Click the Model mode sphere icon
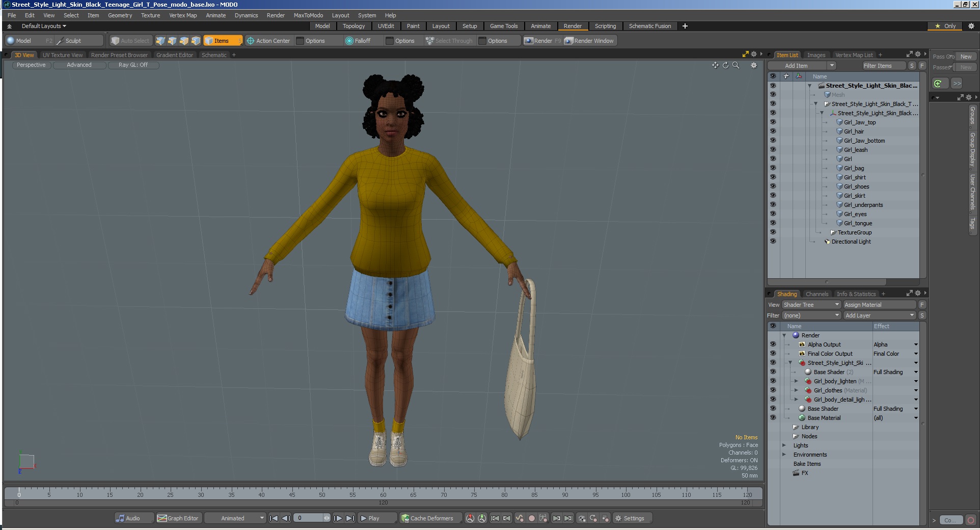Screen dimensions: 980x530 [11, 41]
